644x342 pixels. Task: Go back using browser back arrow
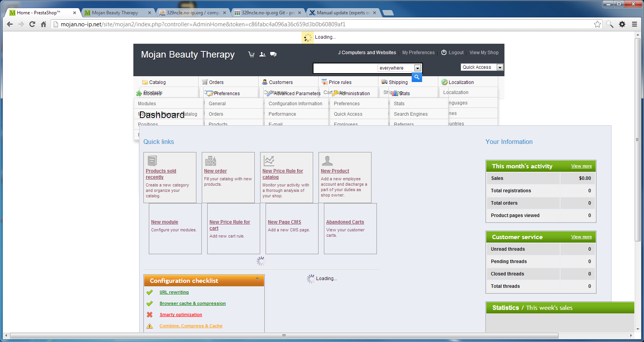click(x=10, y=24)
